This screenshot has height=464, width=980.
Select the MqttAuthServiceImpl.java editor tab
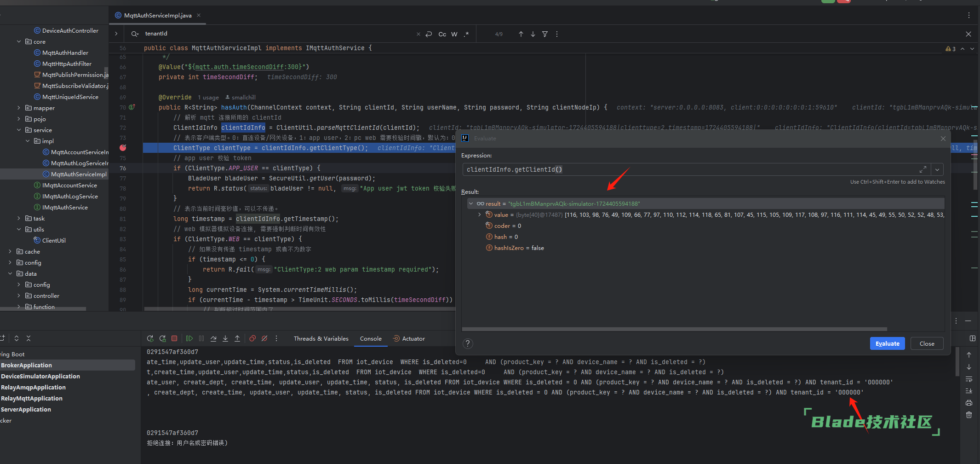pyautogui.click(x=158, y=15)
